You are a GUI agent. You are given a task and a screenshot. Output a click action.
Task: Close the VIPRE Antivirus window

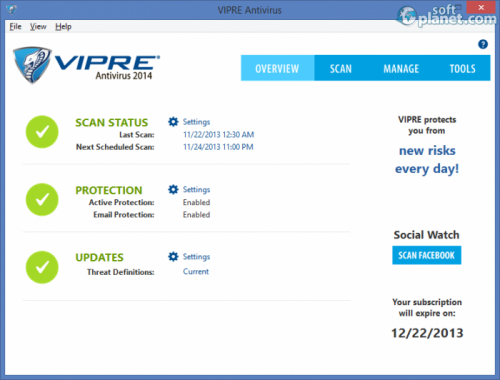tap(481, 7)
